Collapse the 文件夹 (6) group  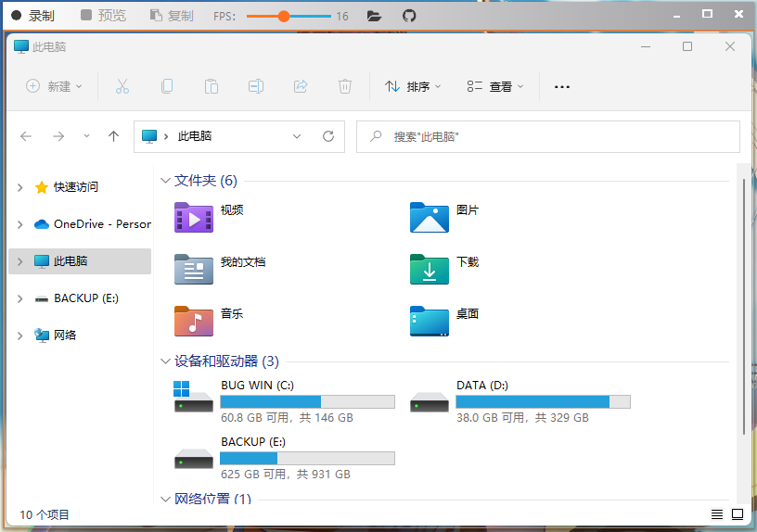165,181
